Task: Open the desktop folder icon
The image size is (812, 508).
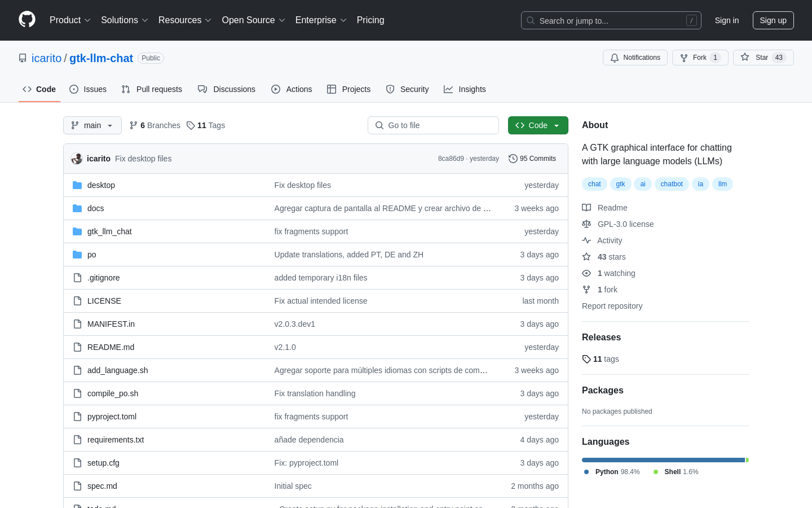Action: coord(77,185)
